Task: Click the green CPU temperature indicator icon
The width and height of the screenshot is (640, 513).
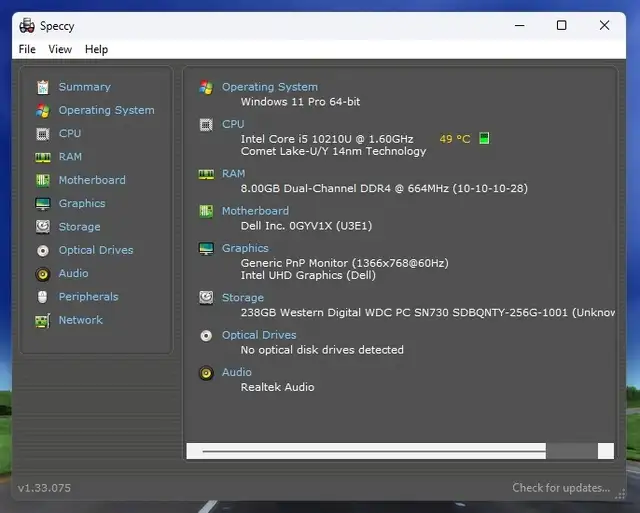Action: (x=484, y=138)
